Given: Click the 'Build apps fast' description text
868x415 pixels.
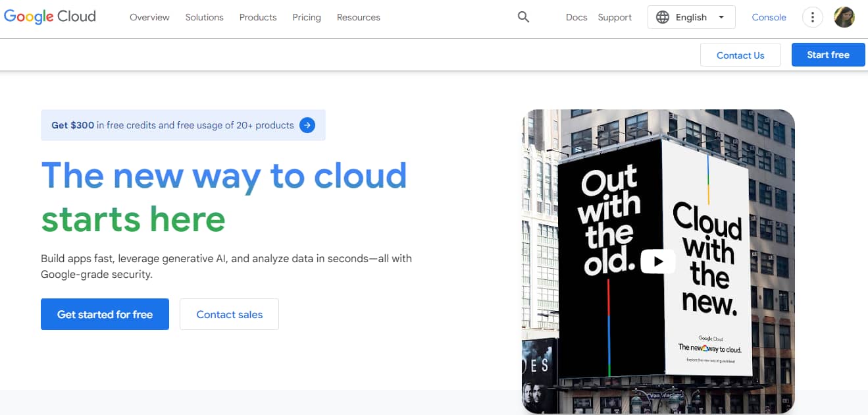Looking at the screenshot, I should pyautogui.click(x=226, y=266).
